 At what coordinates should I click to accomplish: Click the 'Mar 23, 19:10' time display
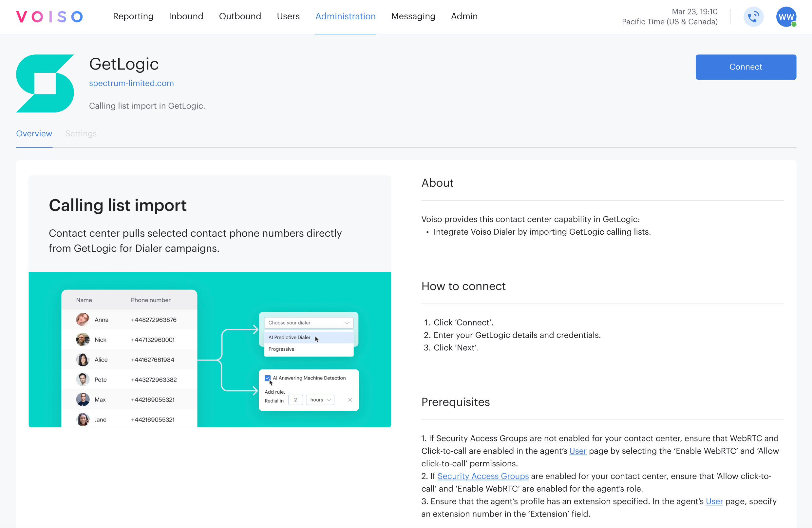point(695,11)
